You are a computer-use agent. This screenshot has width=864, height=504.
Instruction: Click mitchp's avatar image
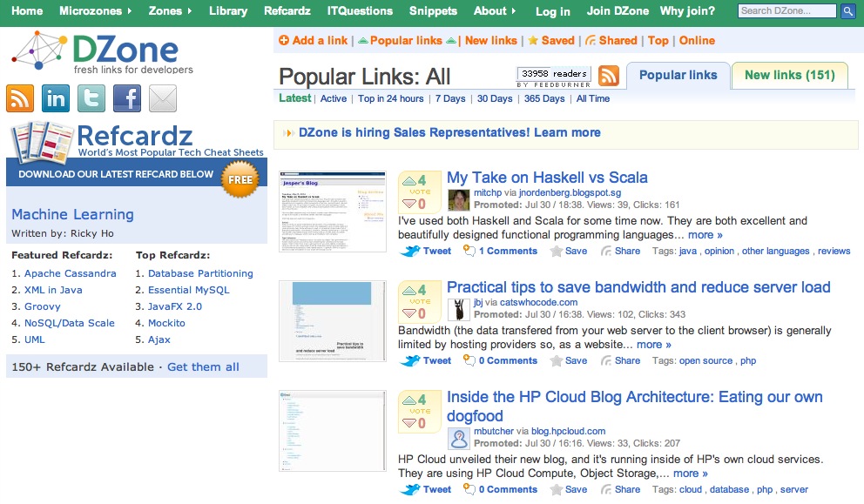click(458, 200)
